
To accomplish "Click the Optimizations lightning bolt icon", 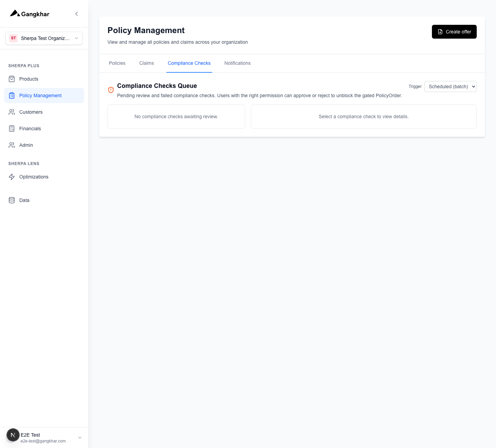I will pos(12,177).
